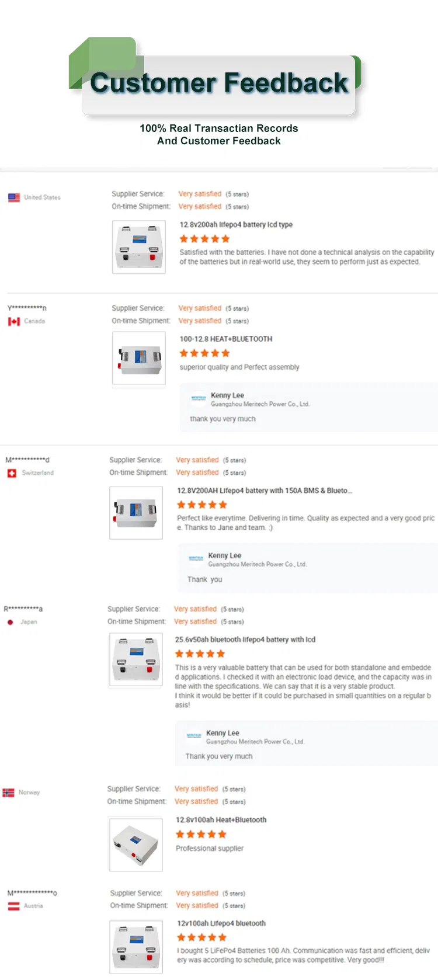
Task: Click the Switzerland flag icon
Action: point(12,473)
